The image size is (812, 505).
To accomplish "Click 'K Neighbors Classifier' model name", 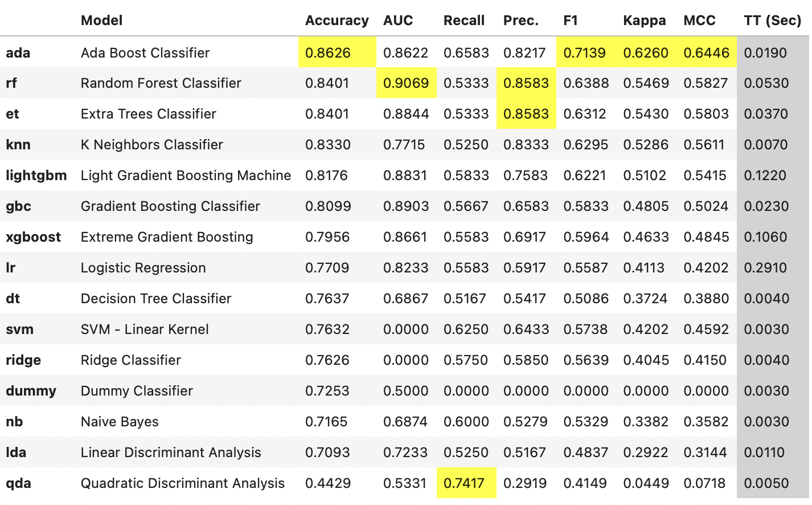I will pos(152,145).
